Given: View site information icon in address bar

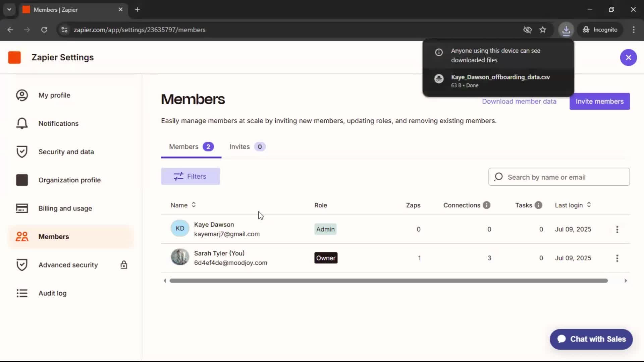Looking at the screenshot, I should click(x=64, y=30).
